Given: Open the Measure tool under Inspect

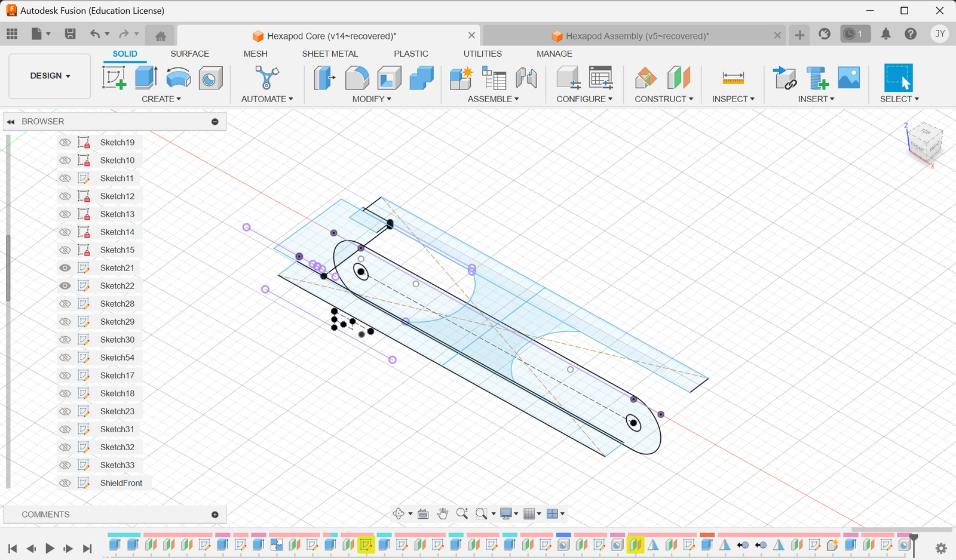Looking at the screenshot, I should coord(732,78).
